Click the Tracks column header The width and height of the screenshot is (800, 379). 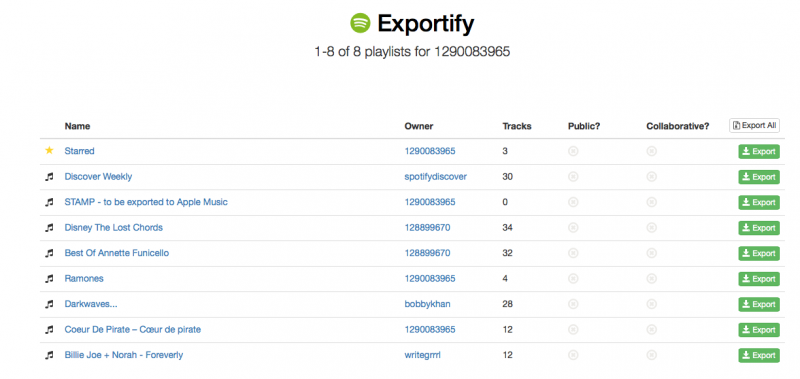coord(517,126)
